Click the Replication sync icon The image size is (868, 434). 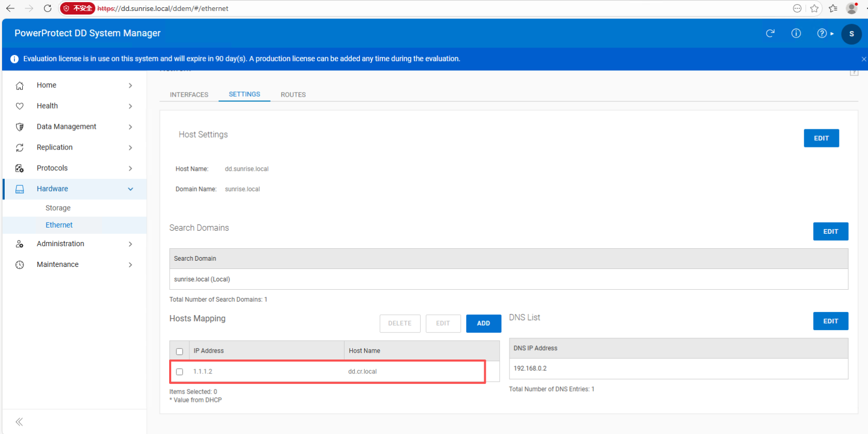[x=20, y=147]
